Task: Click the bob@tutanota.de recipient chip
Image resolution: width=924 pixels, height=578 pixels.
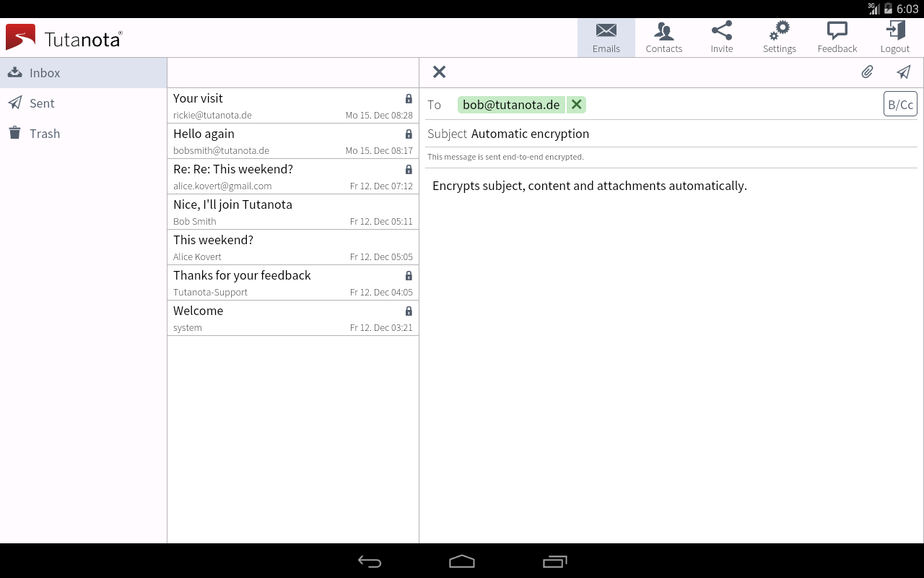Action: point(511,105)
